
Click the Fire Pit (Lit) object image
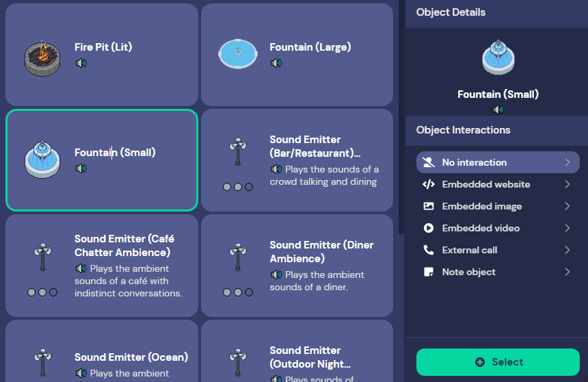pyautogui.click(x=42, y=59)
